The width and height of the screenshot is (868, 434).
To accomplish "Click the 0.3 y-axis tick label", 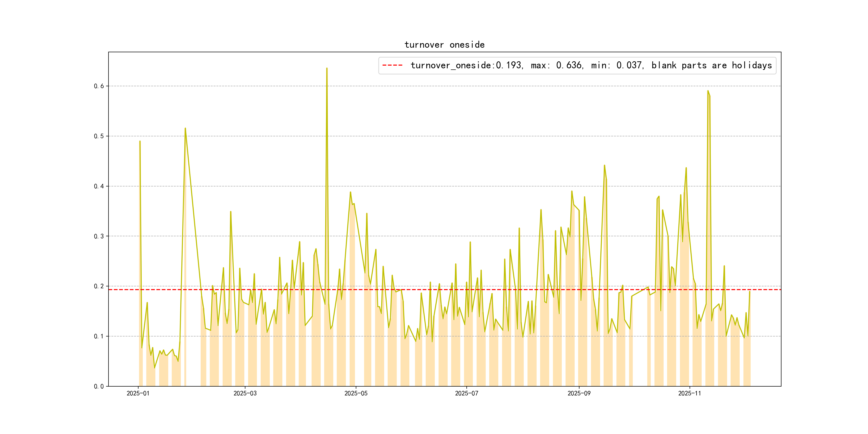I will pyautogui.click(x=99, y=236).
